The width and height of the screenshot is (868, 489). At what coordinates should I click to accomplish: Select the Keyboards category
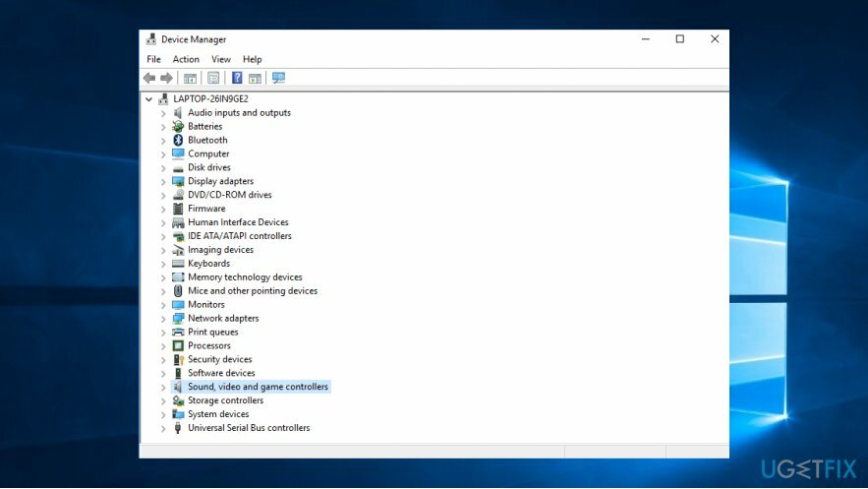(208, 264)
